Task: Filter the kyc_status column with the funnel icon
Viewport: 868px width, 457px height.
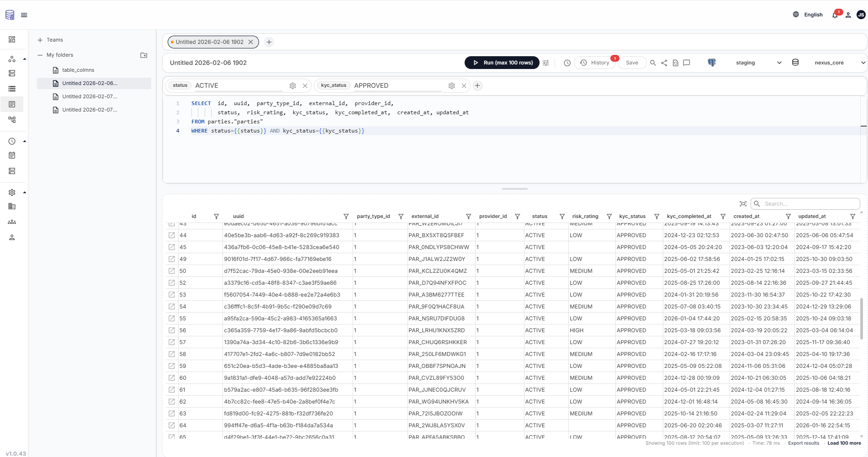Action: point(657,216)
